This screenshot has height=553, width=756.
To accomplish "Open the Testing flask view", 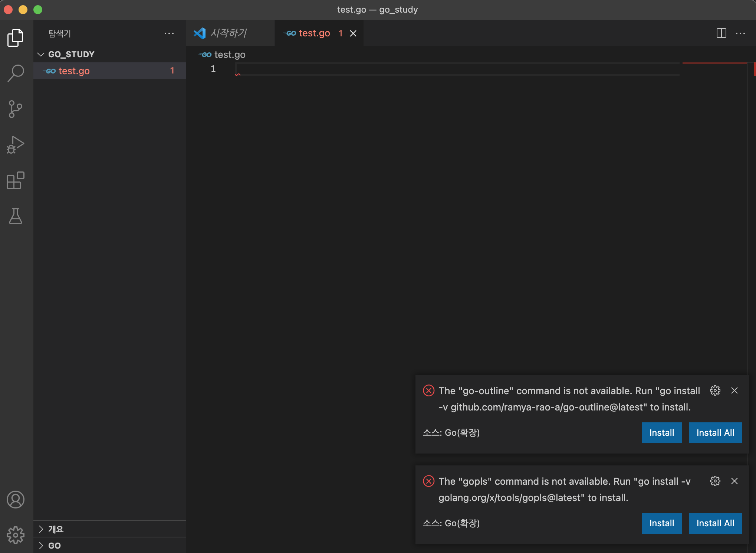I will (x=15, y=216).
